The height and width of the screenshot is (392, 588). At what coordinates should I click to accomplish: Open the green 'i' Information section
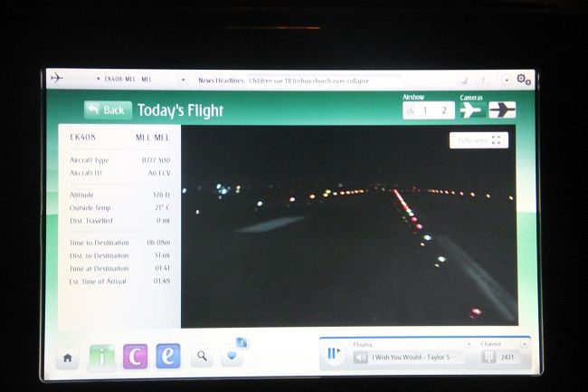[101, 357]
